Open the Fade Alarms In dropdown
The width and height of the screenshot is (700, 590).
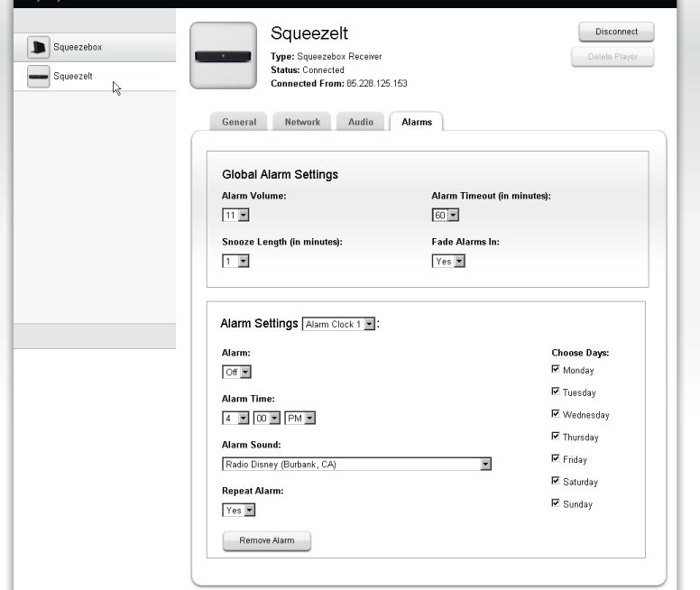point(448,262)
